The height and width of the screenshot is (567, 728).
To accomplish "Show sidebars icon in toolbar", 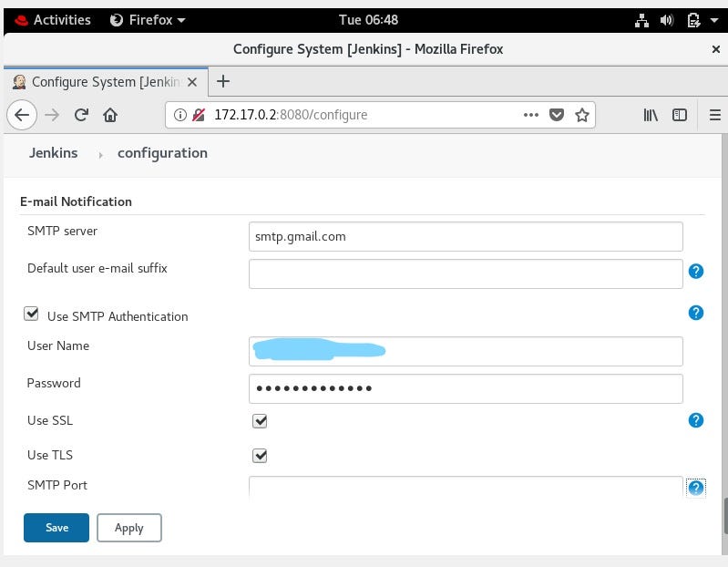I will 680,115.
